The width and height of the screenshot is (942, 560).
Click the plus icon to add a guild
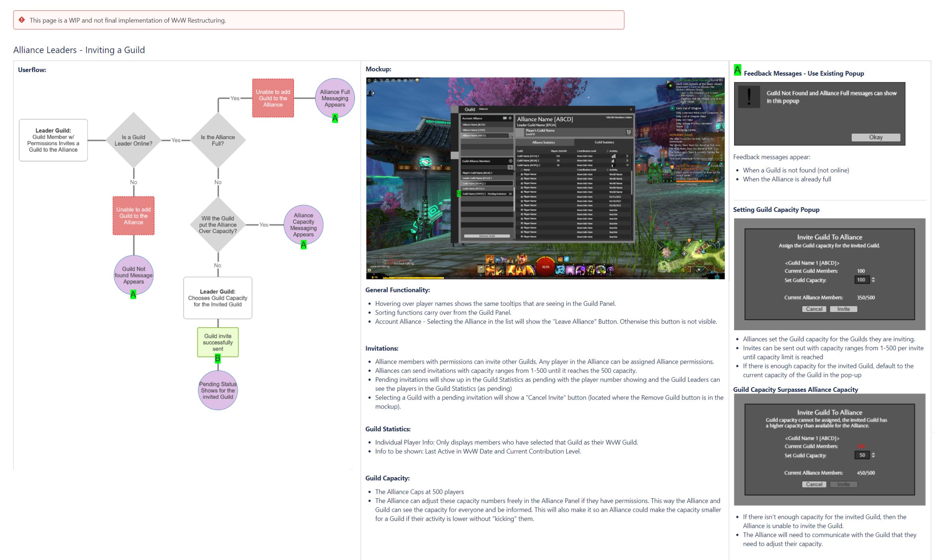(x=510, y=167)
